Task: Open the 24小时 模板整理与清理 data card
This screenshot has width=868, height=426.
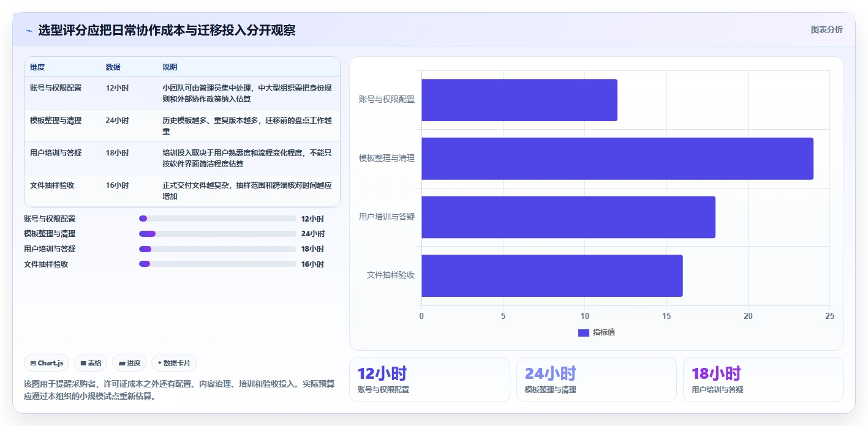Action: tap(597, 379)
